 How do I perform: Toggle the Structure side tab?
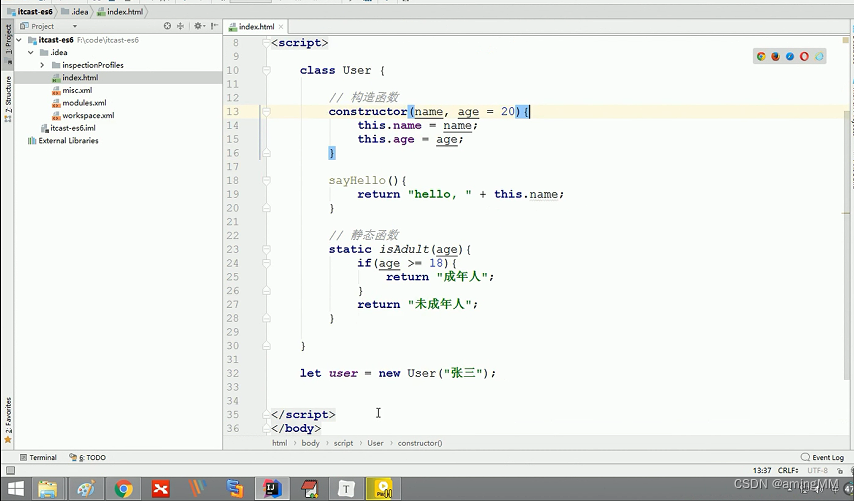point(8,99)
